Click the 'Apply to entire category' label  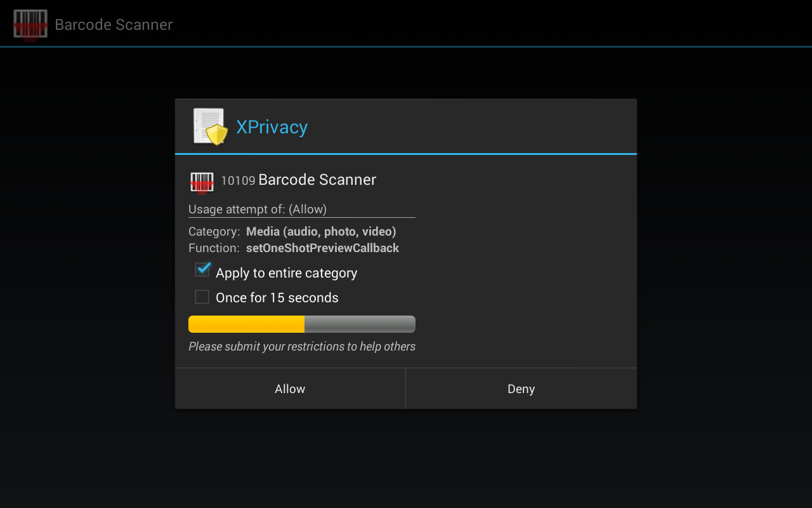coord(287,273)
